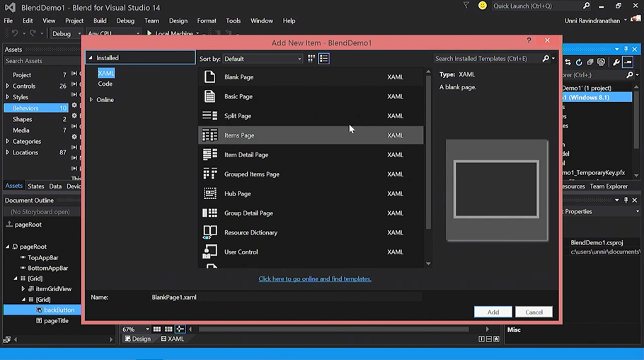The height and width of the screenshot is (360, 644).
Task: Click the Quick Launch search icon
Action: [587, 6]
